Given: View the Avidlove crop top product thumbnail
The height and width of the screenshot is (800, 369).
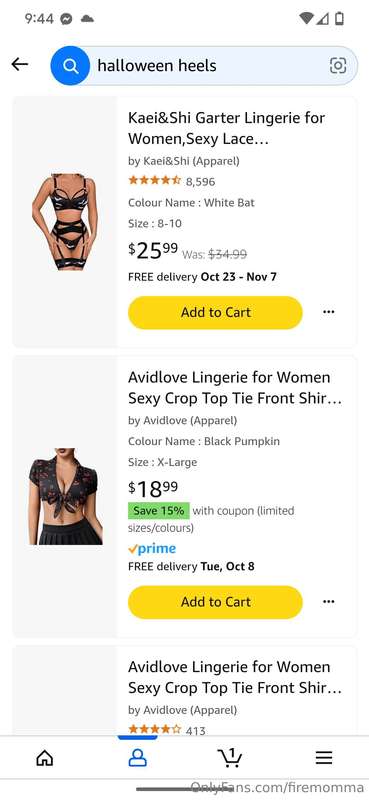Looking at the screenshot, I should click(x=65, y=496).
